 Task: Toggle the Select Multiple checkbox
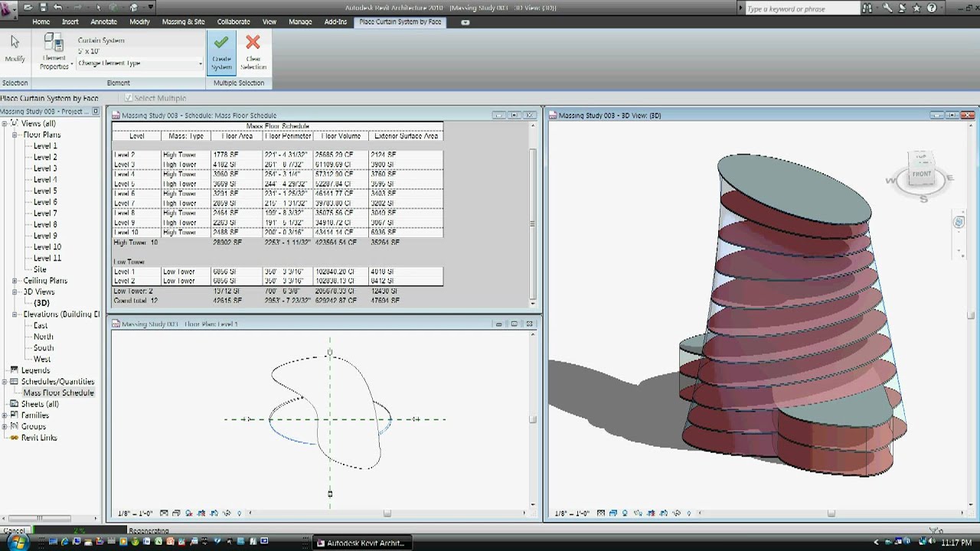[128, 98]
